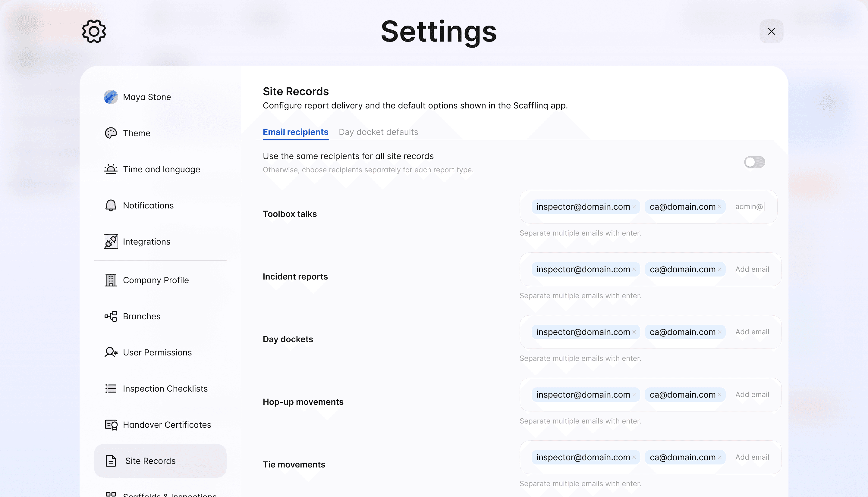Click the Theme palette icon
The width and height of the screenshot is (868, 497).
coord(111,133)
